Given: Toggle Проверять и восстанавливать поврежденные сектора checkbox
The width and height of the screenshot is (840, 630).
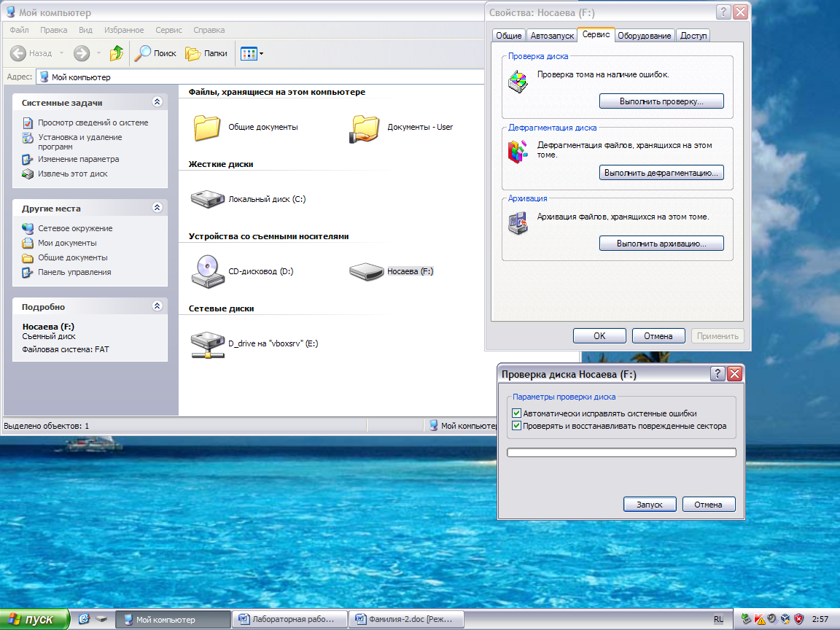Looking at the screenshot, I should pyautogui.click(x=516, y=425).
